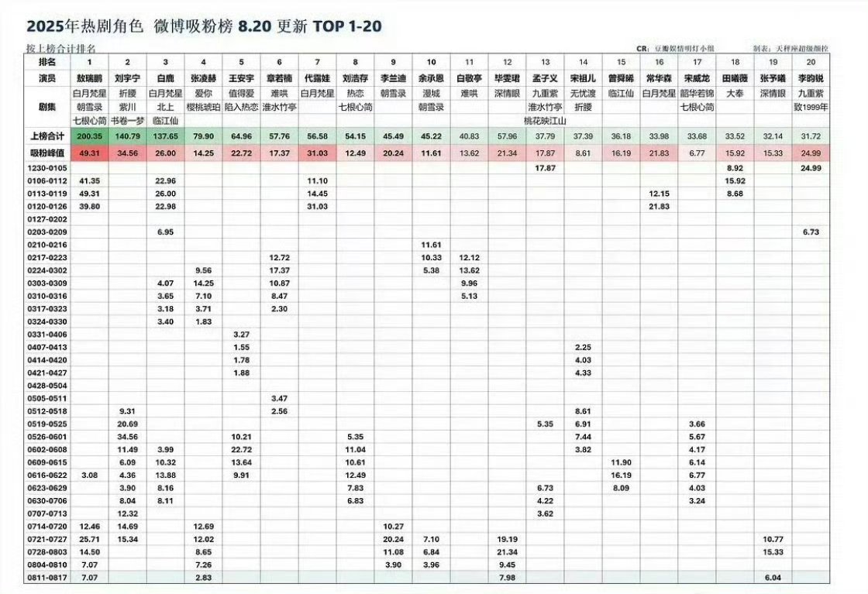Screen dimensions: 868x594
Task: Select the total cell "200.35"
Action: (x=90, y=136)
